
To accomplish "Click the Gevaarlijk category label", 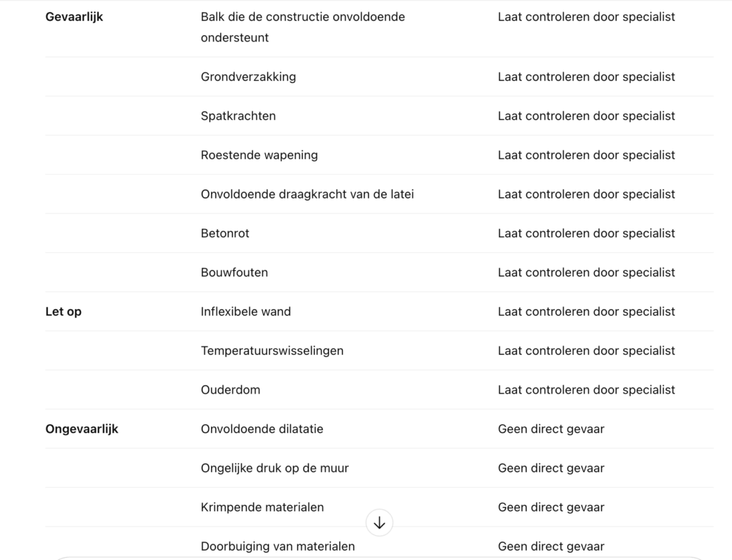I will 74,16.
